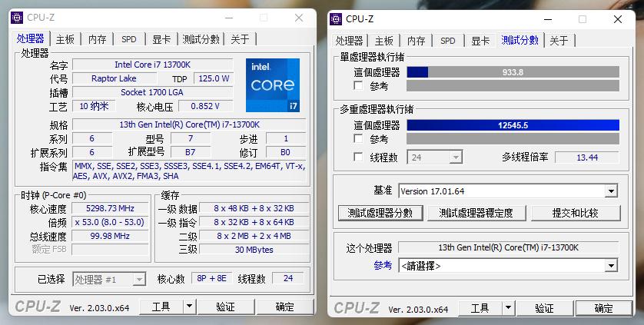The image size is (644, 325).
Task: Minimize the left CPU-Z window
Action: 229,18
